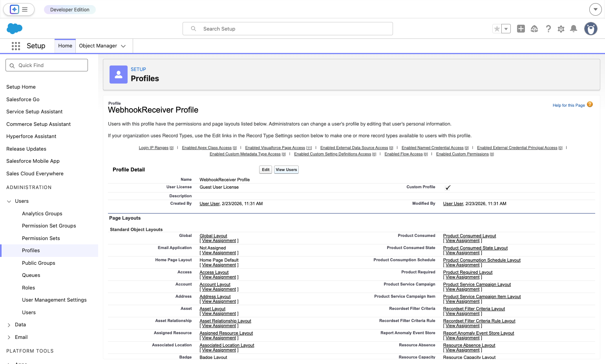
Task: Expand the Object Manager tab chevron
Action: [123, 46]
